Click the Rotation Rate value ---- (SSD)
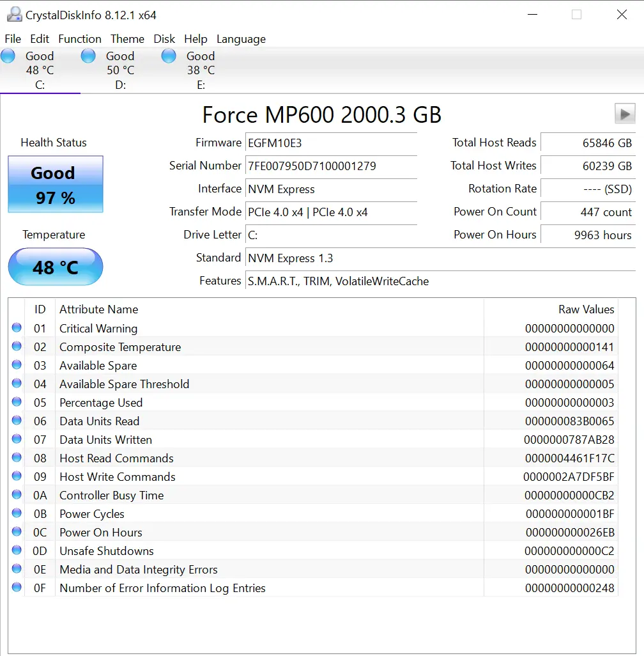This screenshot has height=656, width=644. point(588,189)
